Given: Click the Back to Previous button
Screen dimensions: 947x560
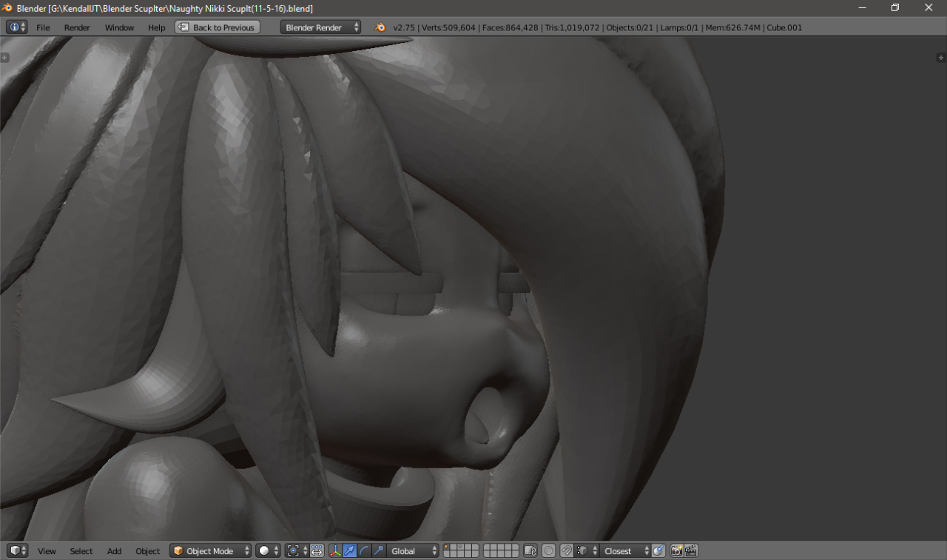Looking at the screenshot, I should point(218,27).
